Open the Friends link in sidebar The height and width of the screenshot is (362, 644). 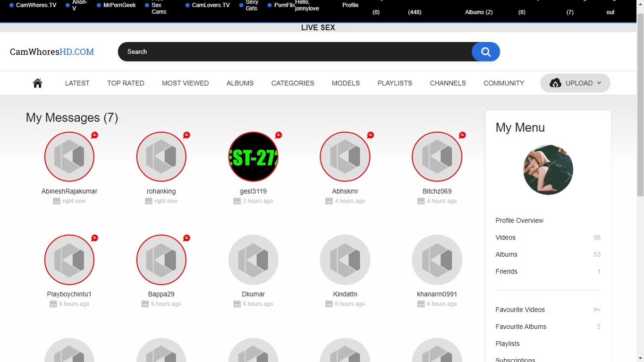coord(506,272)
